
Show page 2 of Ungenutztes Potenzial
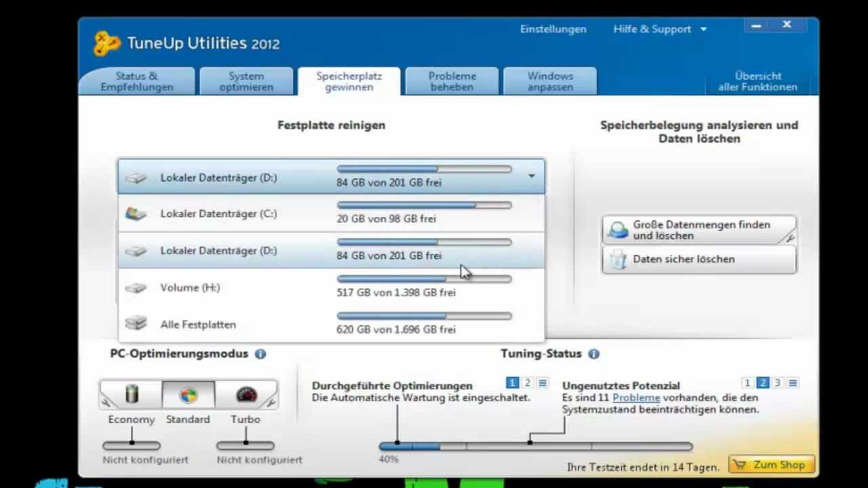tap(763, 383)
